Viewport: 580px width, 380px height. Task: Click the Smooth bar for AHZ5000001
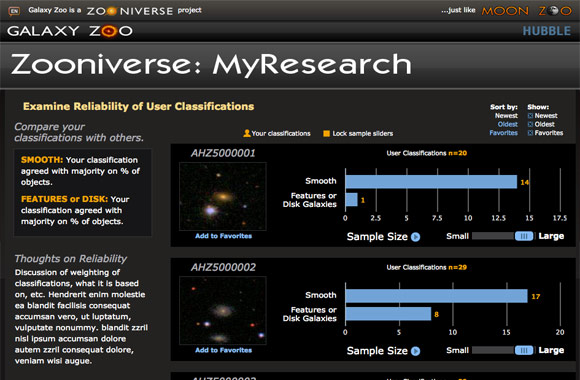coord(431,182)
